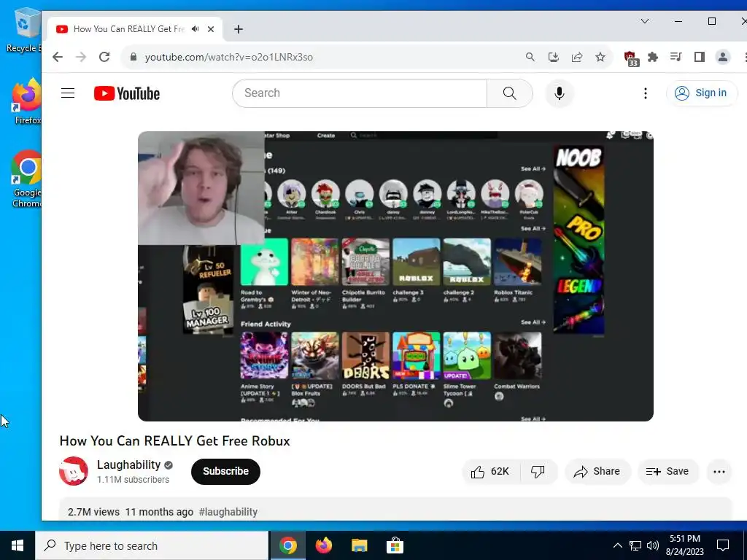Open the ad blocker extension showing 33
747x560 pixels.
coord(631,58)
